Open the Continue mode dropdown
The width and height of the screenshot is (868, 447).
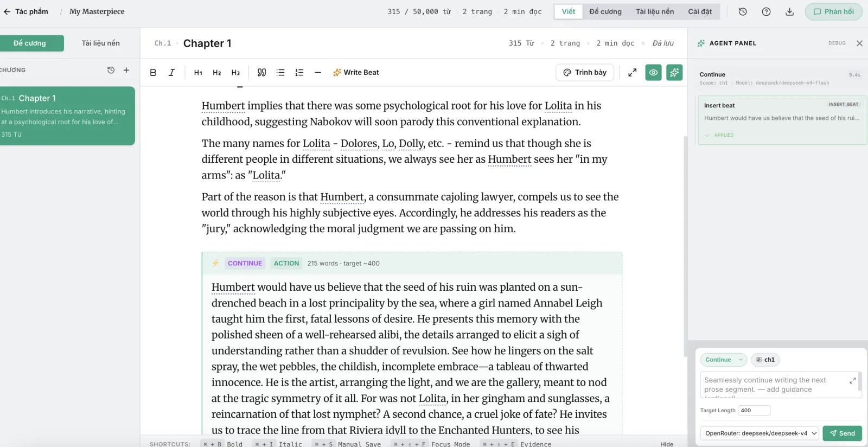coord(724,360)
